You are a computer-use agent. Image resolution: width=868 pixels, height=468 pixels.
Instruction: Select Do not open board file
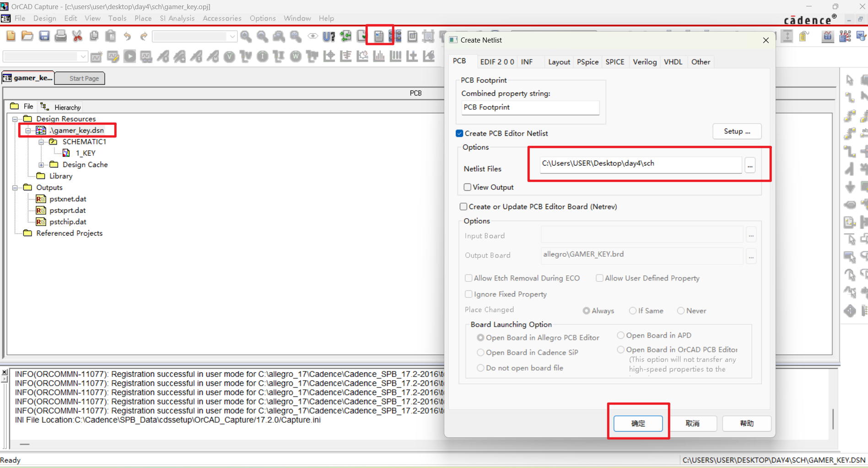coord(480,368)
